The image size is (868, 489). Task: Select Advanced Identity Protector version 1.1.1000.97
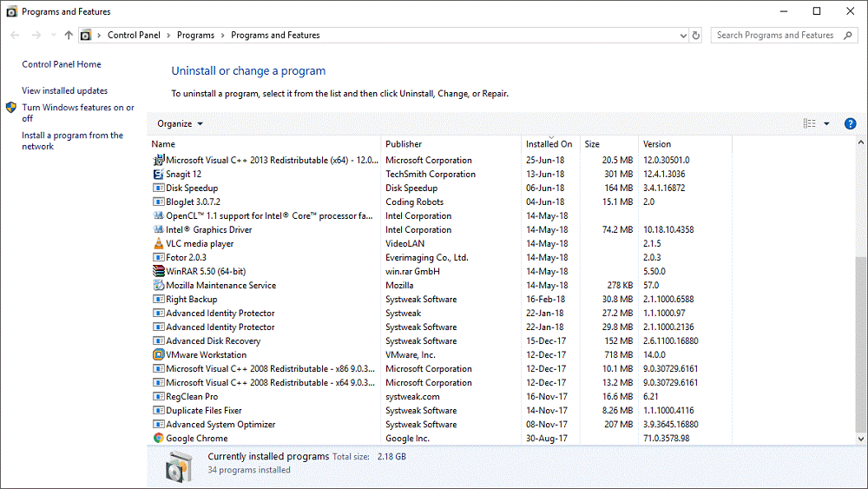tap(439, 313)
